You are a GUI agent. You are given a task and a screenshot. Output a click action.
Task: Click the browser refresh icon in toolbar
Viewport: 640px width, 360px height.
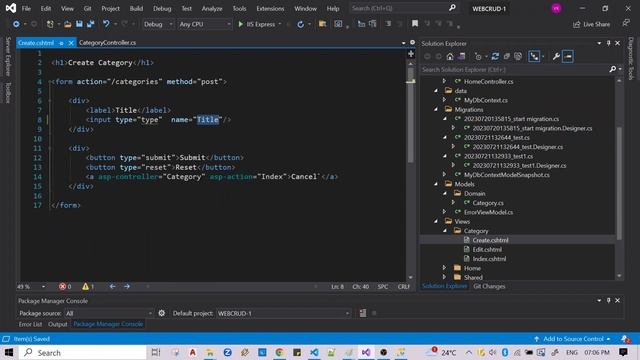(300, 24)
